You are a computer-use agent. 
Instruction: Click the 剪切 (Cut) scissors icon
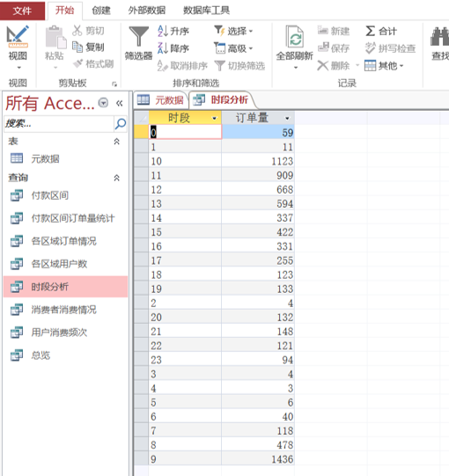(77, 31)
